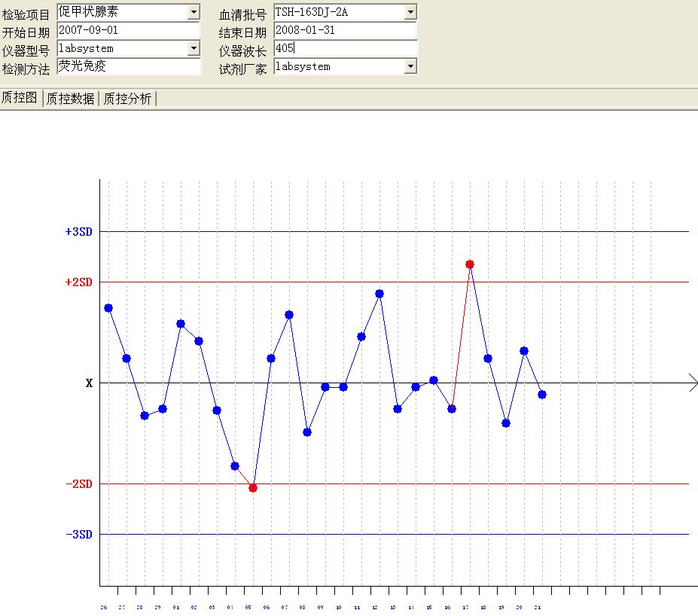Open the 检验项目 dropdown arrow
The width and height of the screenshot is (698, 616).
(194, 12)
